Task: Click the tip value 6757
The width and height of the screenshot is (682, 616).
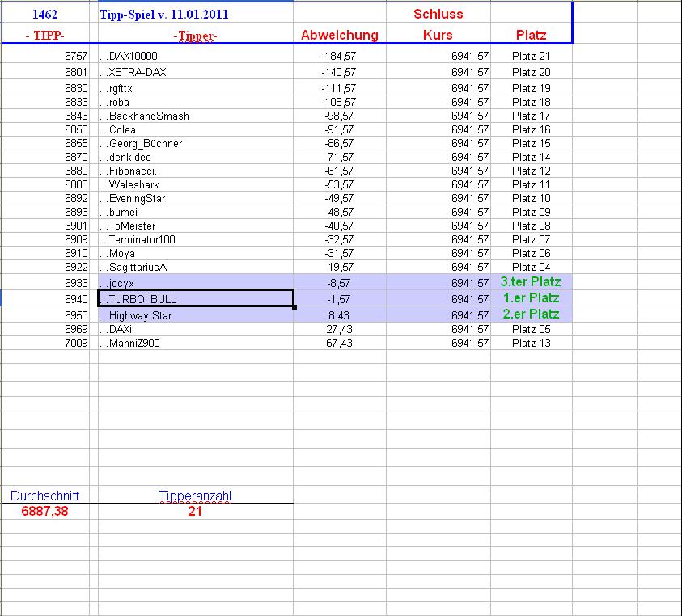Action: (76, 56)
